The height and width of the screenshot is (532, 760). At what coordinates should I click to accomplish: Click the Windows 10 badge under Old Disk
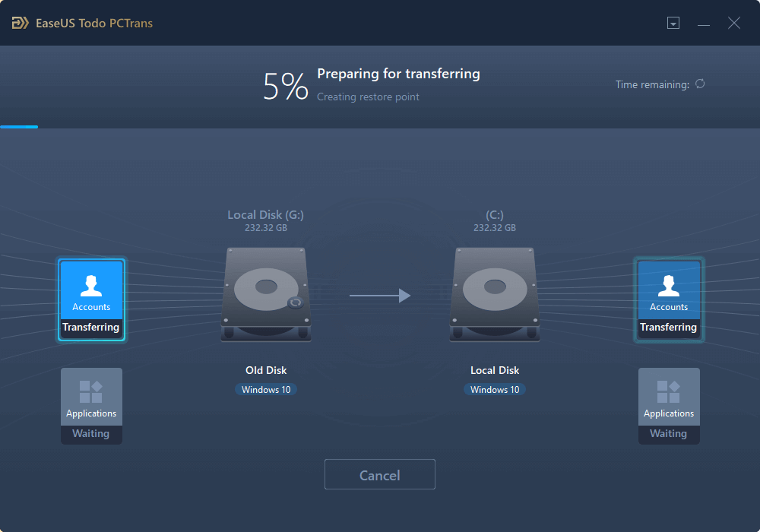(x=266, y=390)
